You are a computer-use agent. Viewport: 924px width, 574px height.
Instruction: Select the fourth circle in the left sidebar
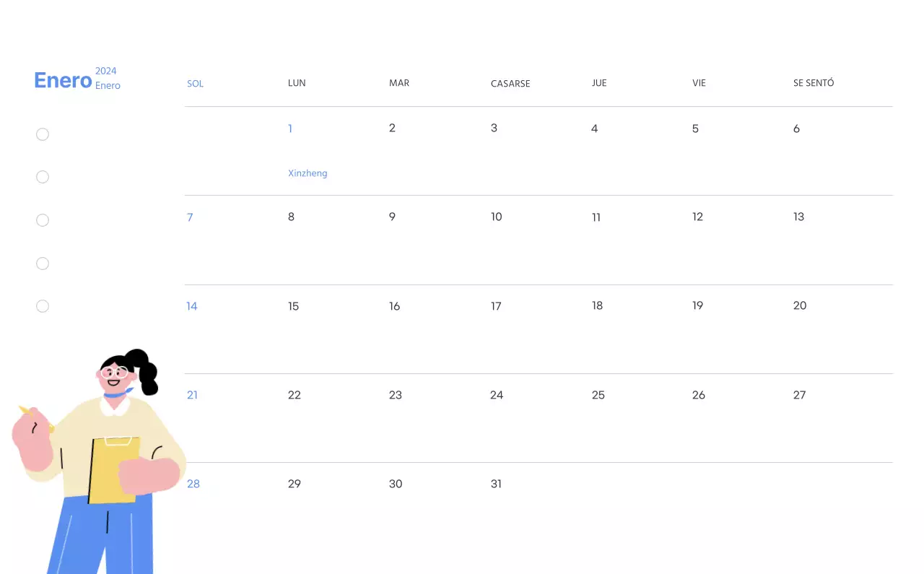43,264
